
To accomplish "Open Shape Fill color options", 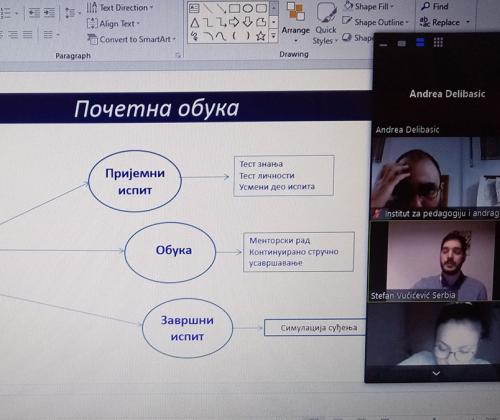I will click(369, 6).
